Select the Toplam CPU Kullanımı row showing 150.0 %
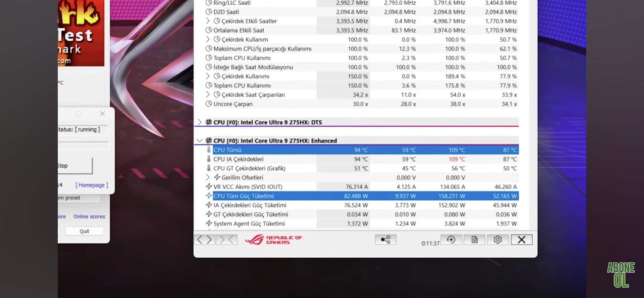 (x=362, y=85)
